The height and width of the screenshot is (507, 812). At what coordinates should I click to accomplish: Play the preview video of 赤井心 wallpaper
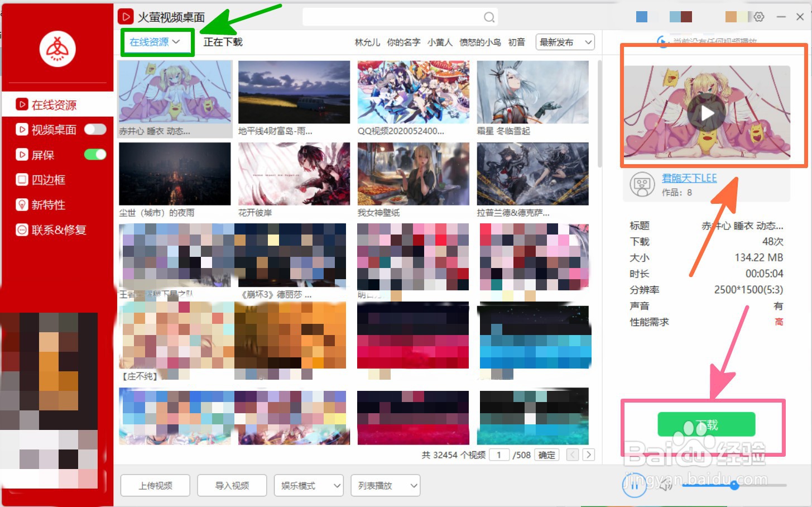(x=707, y=113)
